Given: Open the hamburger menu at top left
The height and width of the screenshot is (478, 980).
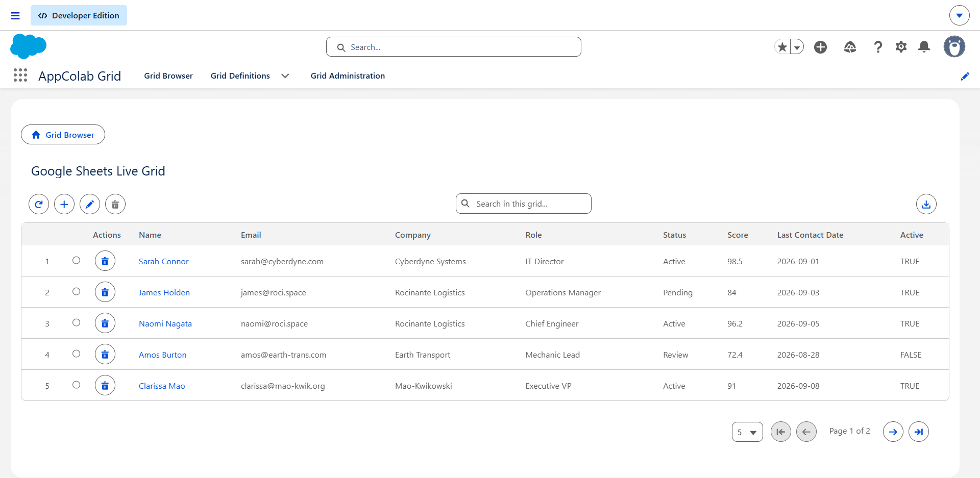Looking at the screenshot, I should 15,16.
